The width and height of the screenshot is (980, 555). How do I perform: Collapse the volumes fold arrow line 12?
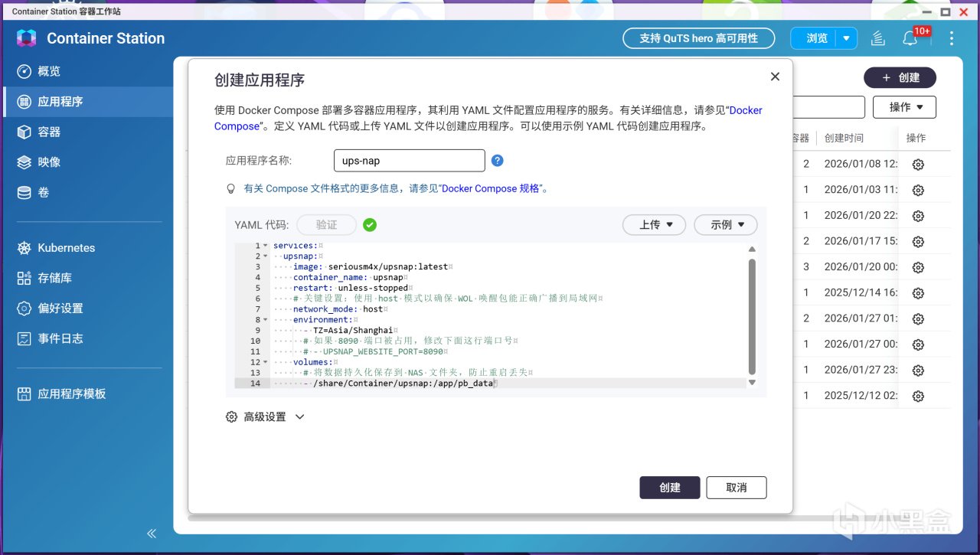266,362
